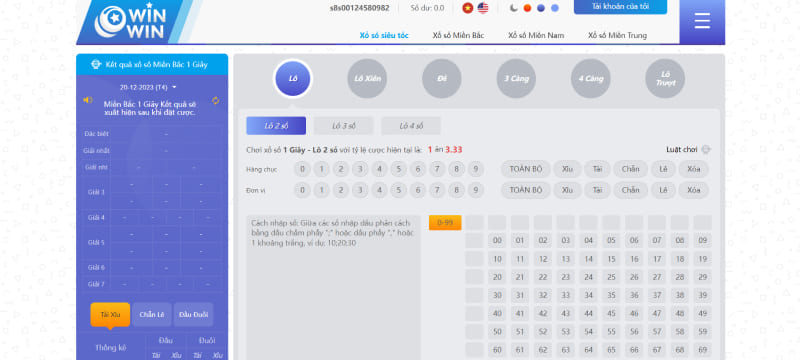Open the 20-12-2023 date dropdown
The height and width of the screenshot is (360, 800).
148,87
